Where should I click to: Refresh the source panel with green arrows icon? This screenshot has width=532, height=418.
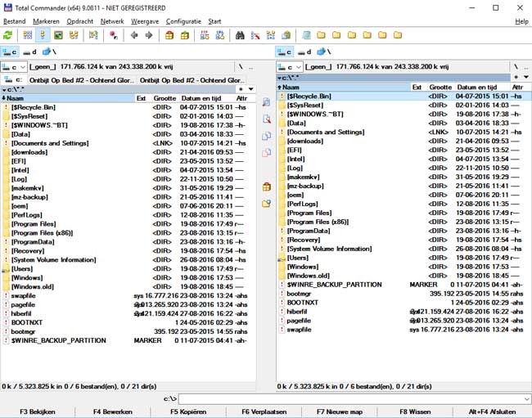tap(8, 35)
